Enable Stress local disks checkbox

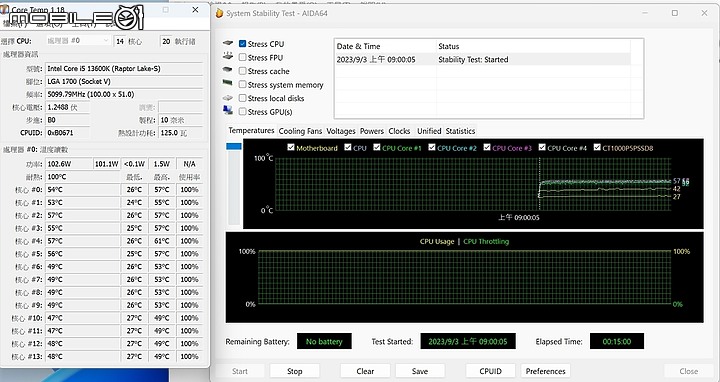click(x=242, y=98)
